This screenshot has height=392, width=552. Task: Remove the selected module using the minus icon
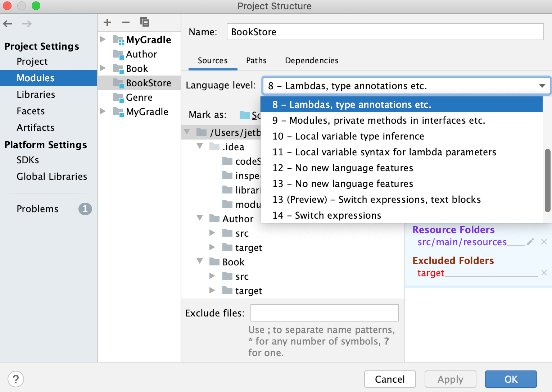(x=126, y=22)
